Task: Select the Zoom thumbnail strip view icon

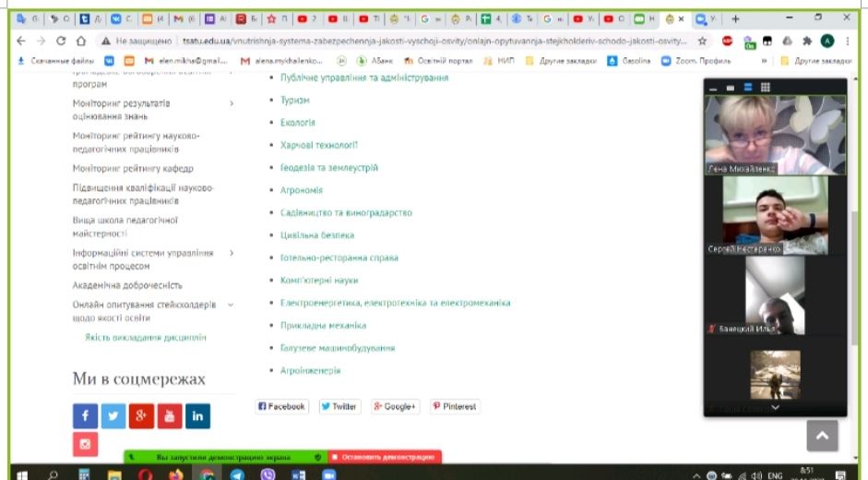Action: pyautogui.click(x=748, y=88)
